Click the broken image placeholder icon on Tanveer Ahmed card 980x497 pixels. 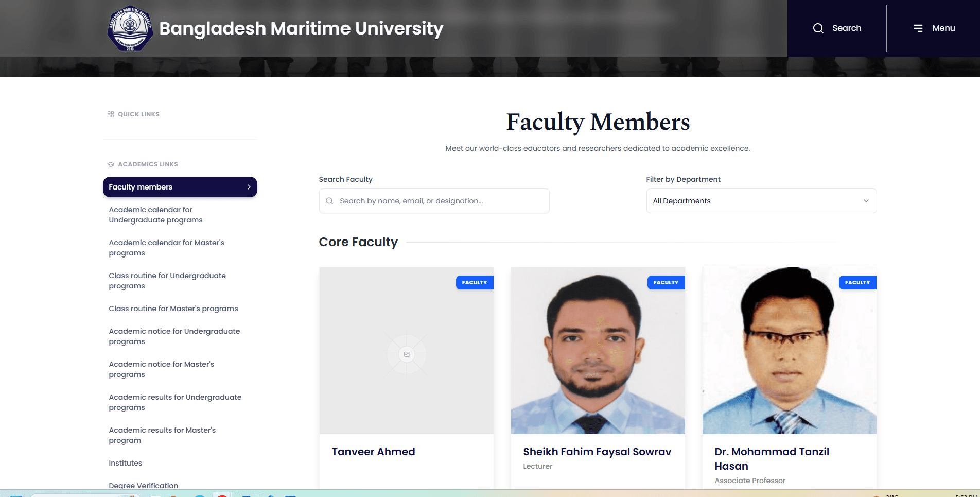point(407,354)
